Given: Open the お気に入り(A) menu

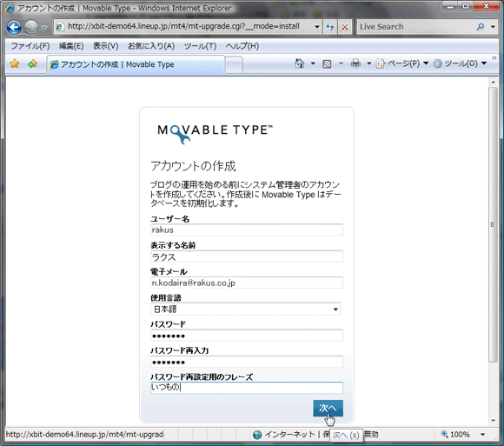Looking at the screenshot, I should click(x=151, y=46).
